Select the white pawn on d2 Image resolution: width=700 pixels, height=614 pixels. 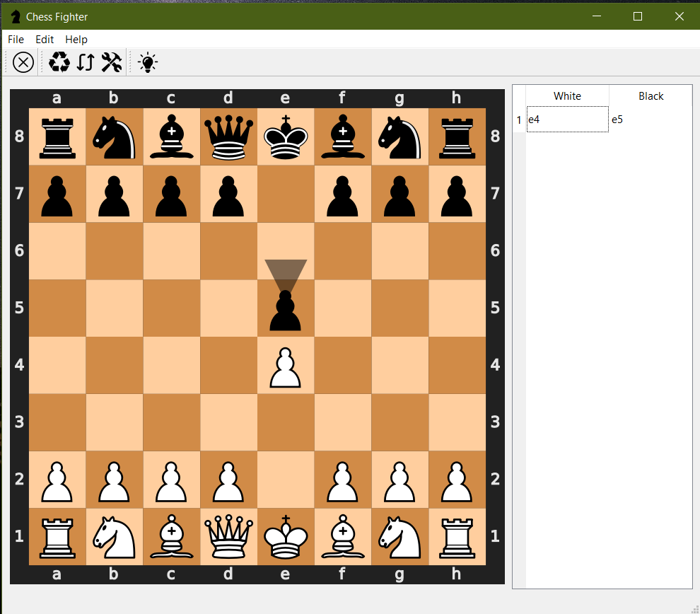pyautogui.click(x=228, y=482)
